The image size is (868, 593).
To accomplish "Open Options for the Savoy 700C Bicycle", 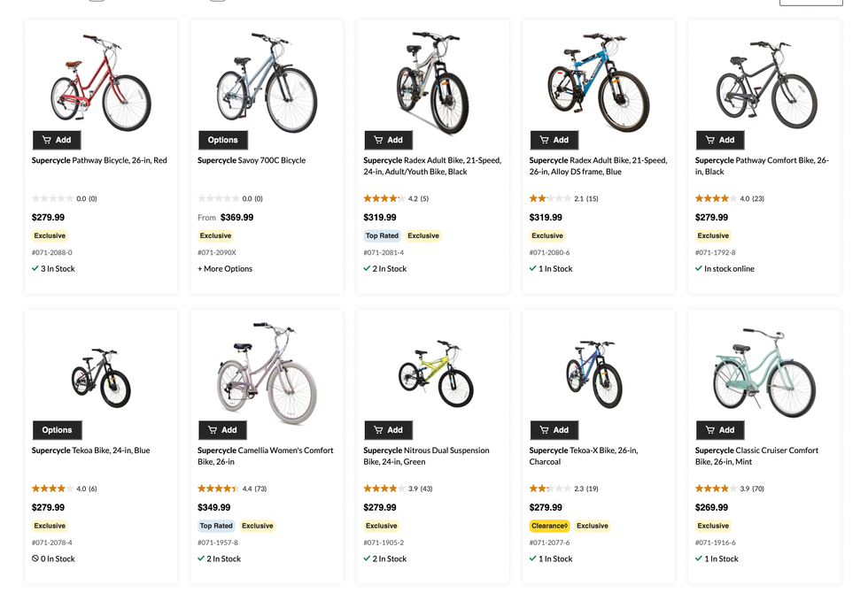I will pyautogui.click(x=222, y=140).
